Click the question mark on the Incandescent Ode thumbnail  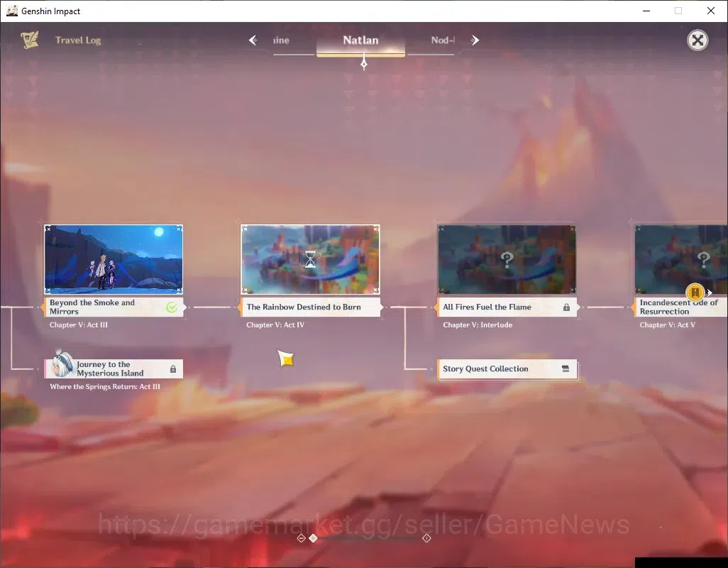tap(704, 259)
